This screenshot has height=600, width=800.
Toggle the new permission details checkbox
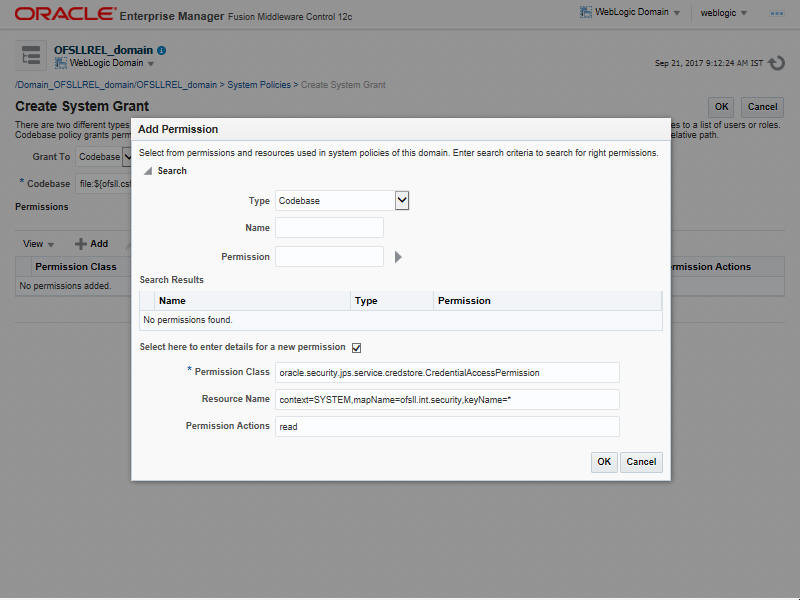pos(357,348)
